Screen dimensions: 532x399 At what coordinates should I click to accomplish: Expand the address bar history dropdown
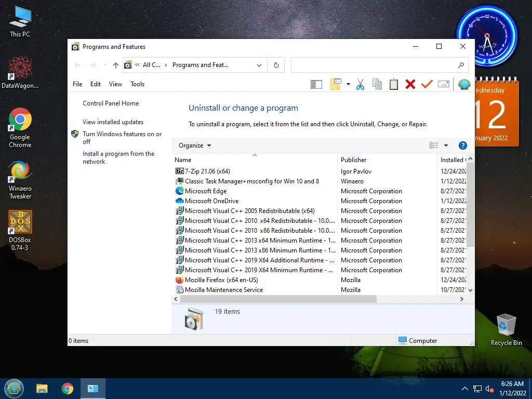259,65
